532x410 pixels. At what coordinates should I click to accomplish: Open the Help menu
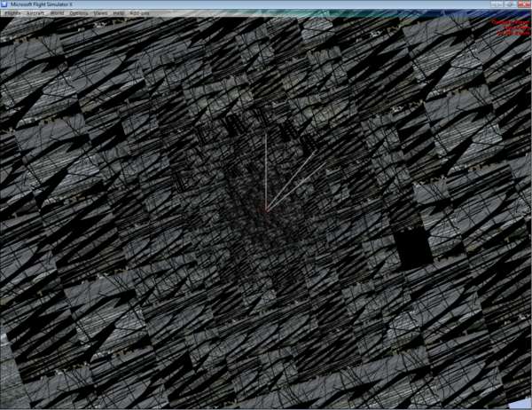pos(119,13)
